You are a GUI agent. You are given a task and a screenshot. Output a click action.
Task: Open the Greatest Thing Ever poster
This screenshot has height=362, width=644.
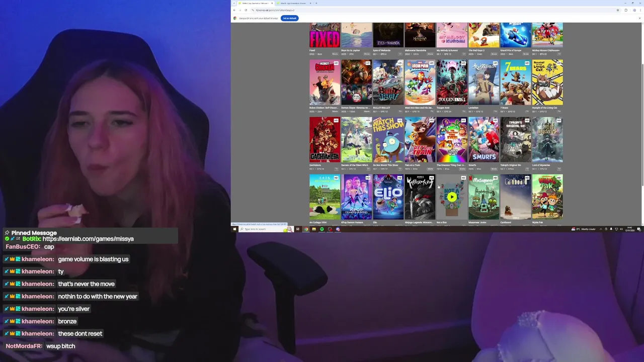452,140
